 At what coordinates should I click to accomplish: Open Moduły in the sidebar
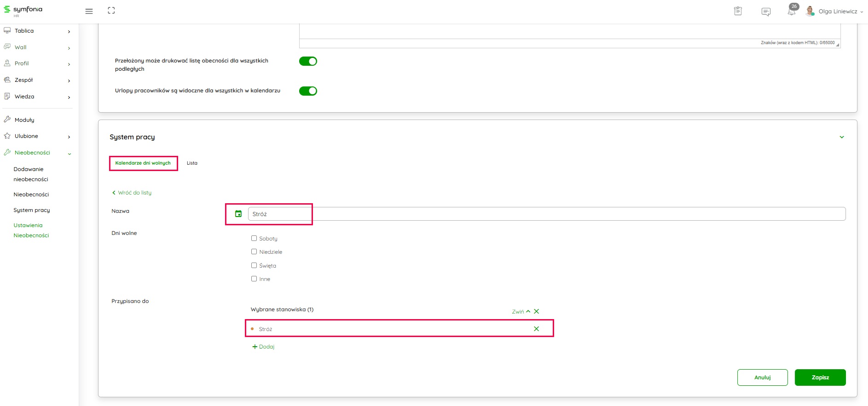point(24,120)
